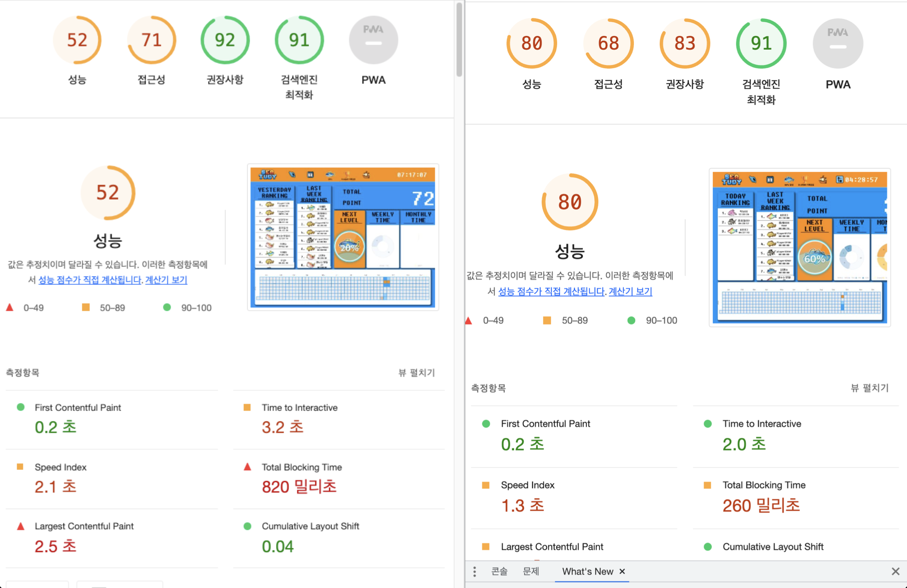Close the What's New tab

pyautogui.click(x=622, y=571)
